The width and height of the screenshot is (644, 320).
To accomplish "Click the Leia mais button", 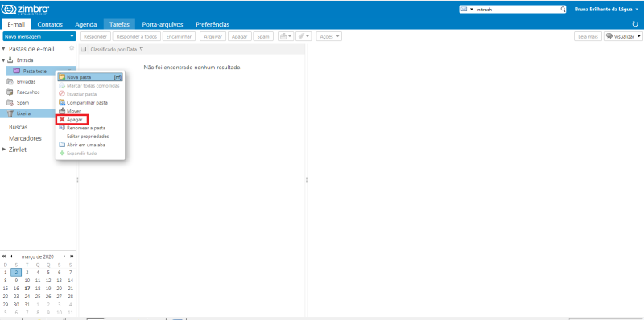I will (x=588, y=36).
